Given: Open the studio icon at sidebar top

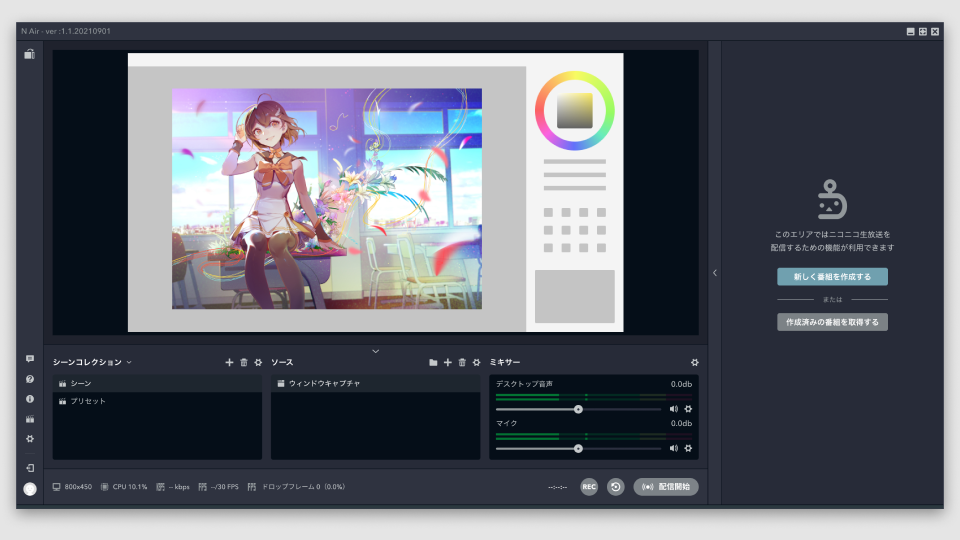Looking at the screenshot, I should click(29, 54).
